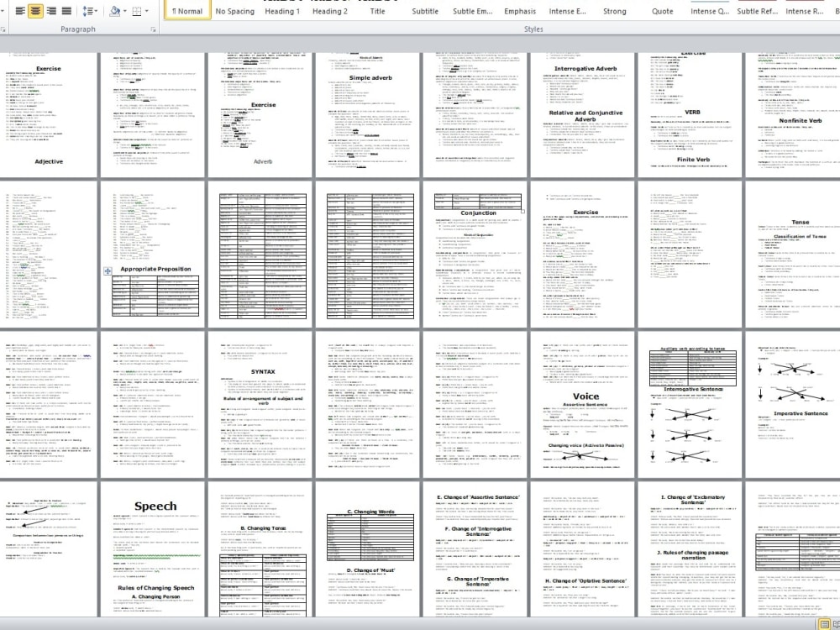Click the 'Tense' heading
This screenshot has height=630, width=840.
[x=800, y=222]
